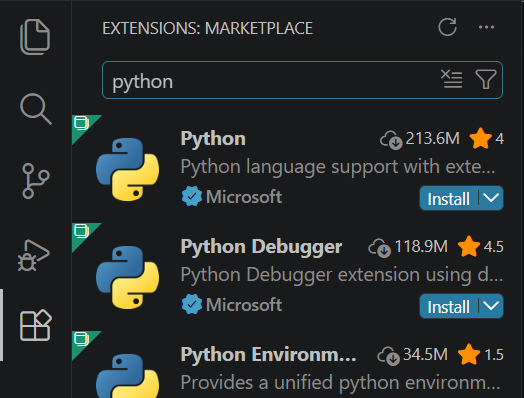Select the Extensions view icon
524x398 pixels.
pos(36,325)
